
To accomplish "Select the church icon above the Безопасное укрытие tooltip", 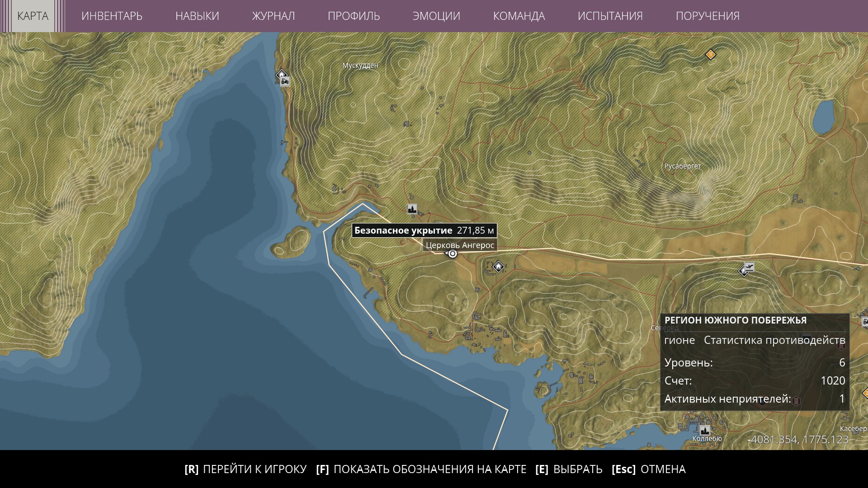I will (x=412, y=209).
